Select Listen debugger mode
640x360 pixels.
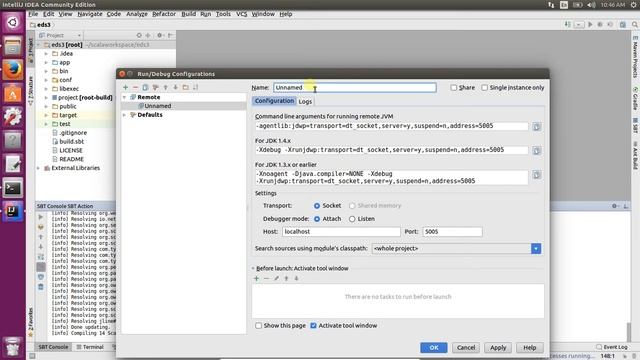(352, 219)
